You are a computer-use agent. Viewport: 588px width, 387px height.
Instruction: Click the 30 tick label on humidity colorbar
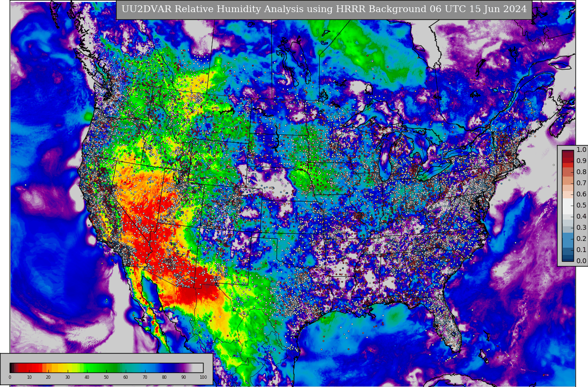coord(68,377)
